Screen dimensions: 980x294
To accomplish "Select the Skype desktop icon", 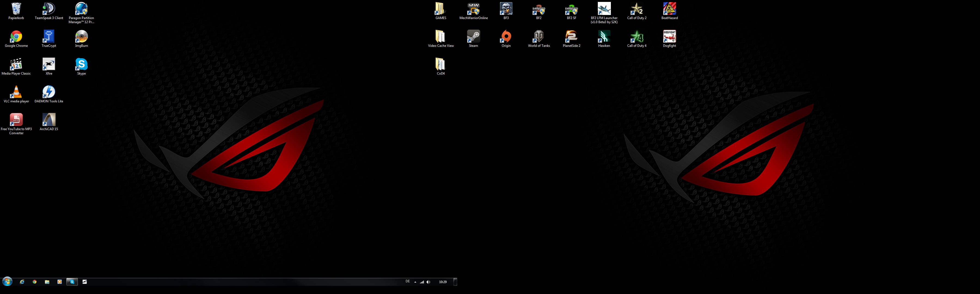I will (x=81, y=66).
